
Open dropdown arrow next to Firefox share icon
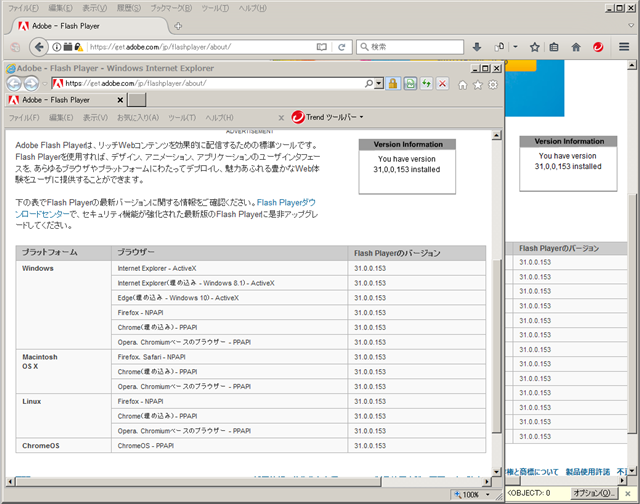tap(515, 47)
